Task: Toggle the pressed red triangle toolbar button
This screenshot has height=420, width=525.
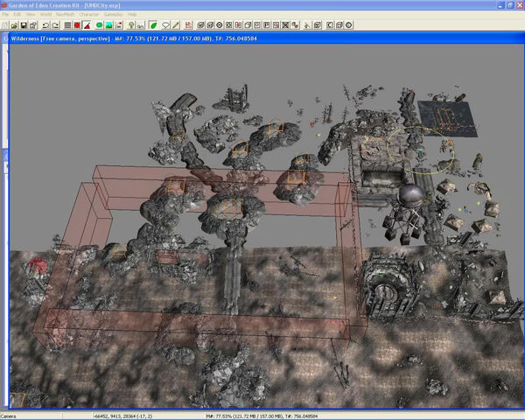Action: [x=87, y=25]
